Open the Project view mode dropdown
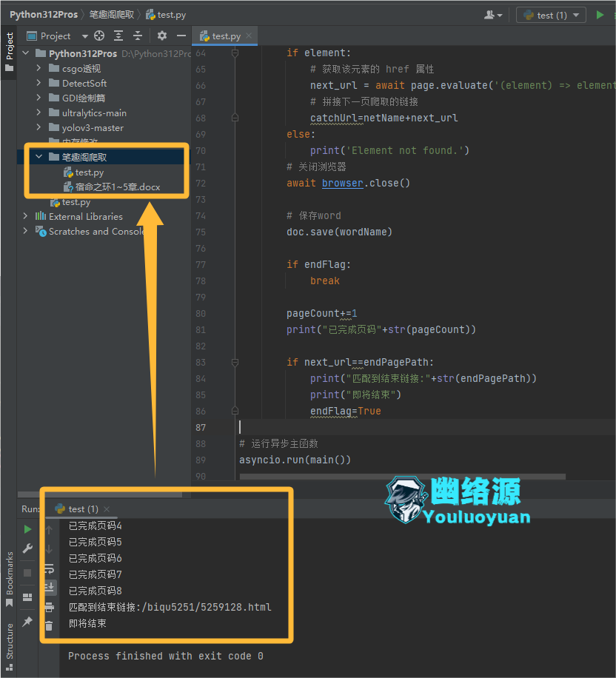This screenshot has width=616, height=678. (85, 35)
